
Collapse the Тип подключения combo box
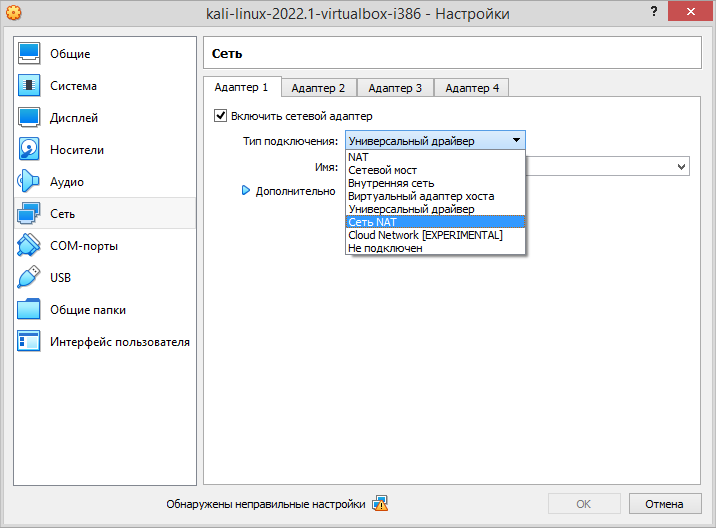(436, 140)
